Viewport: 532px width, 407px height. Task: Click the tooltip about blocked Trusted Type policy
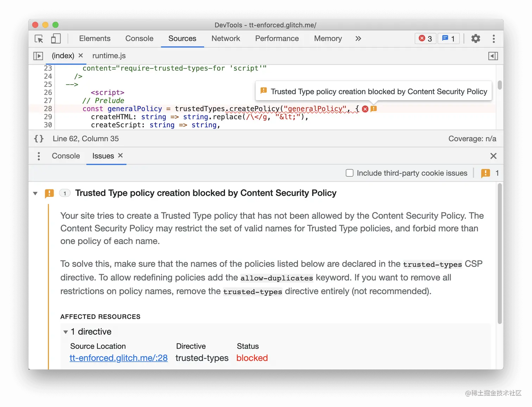coord(373,91)
